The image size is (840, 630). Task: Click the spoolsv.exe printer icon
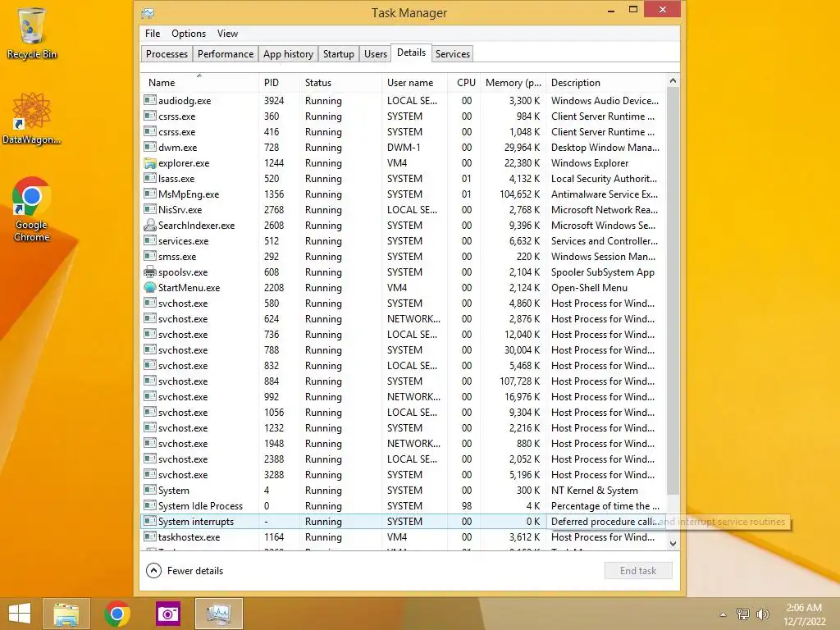150,272
